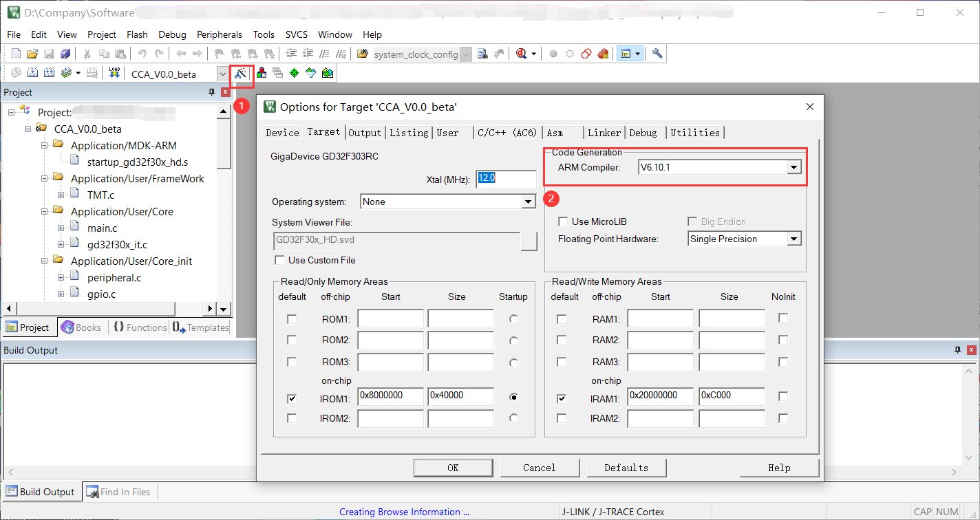Switch to the C/C++ (AC6) tab

(507, 133)
